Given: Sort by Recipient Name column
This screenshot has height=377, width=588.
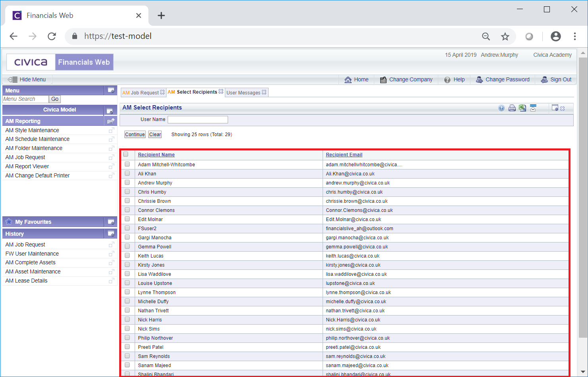Looking at the screenshot, I should tap(156, 155).
